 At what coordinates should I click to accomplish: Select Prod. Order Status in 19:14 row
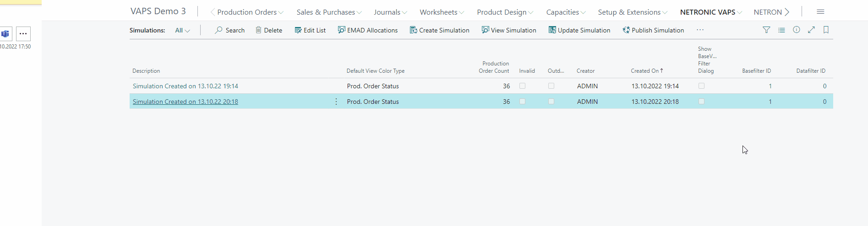373,86
